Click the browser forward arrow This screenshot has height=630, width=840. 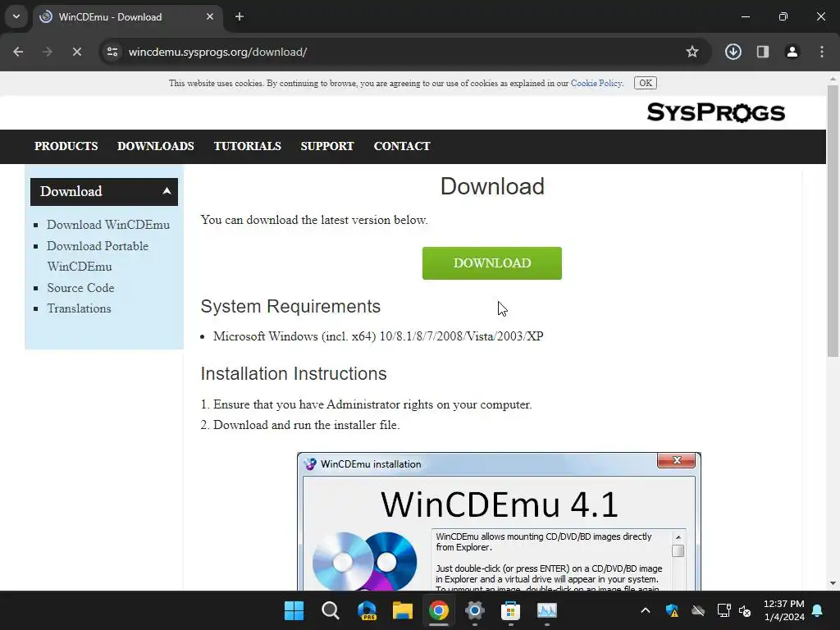coord(47,52)
